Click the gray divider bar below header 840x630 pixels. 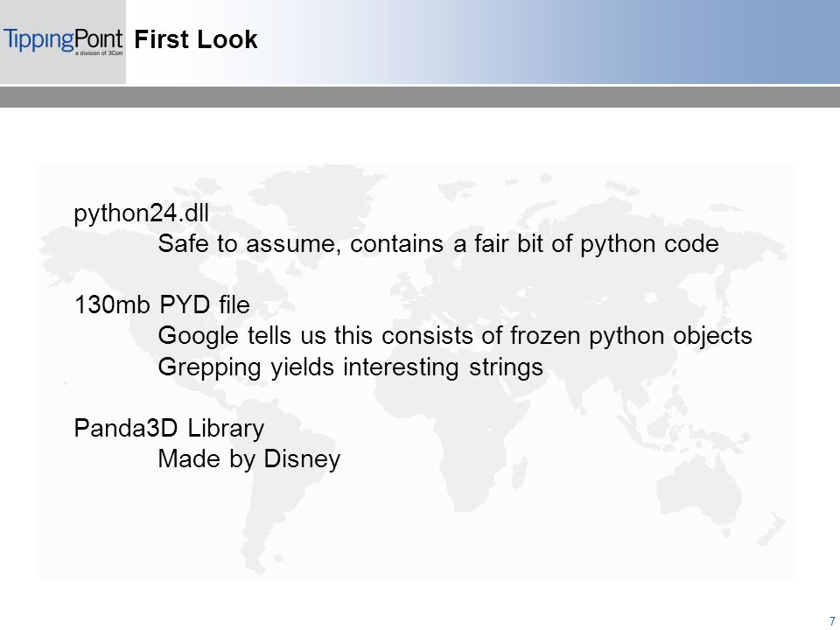tap(420, 97)
